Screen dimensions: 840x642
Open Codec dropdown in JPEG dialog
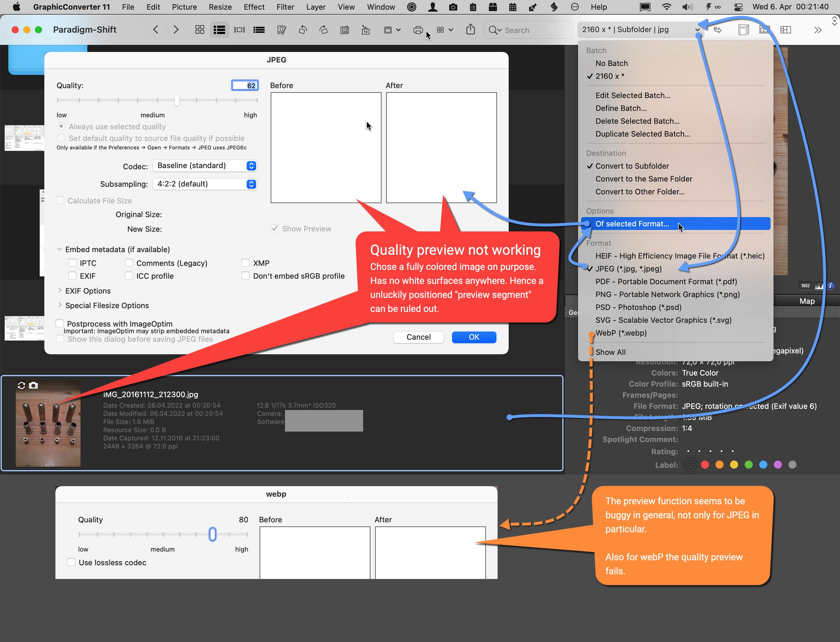[x=206, y=166]
